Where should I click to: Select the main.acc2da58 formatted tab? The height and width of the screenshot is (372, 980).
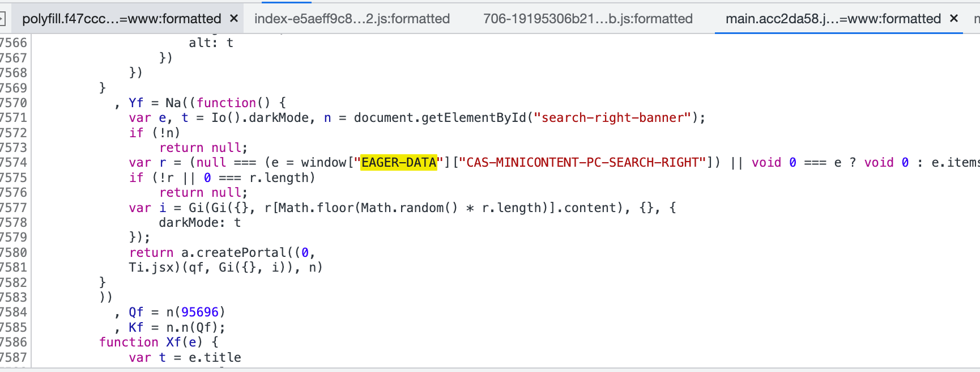833,19
